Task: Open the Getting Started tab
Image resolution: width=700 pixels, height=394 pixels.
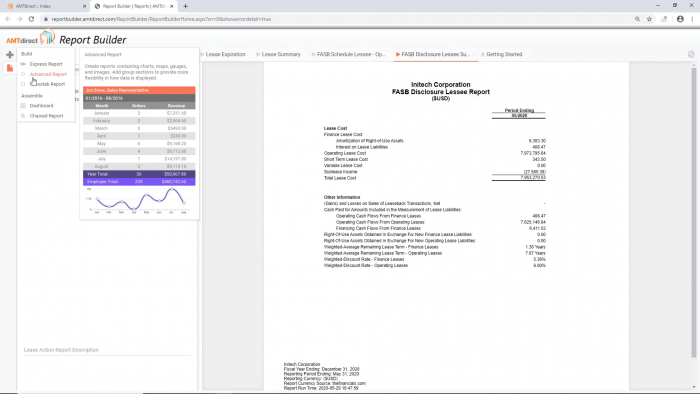Action: [504, 54]
